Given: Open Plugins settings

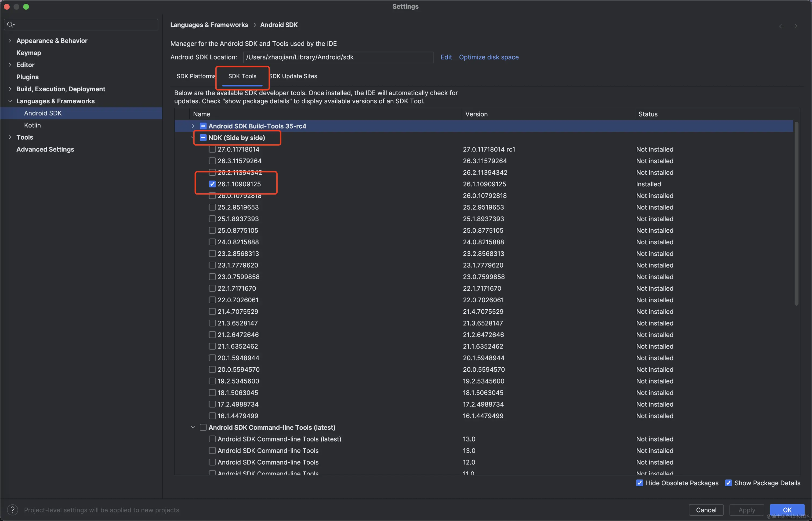Looking at the screenshot, I should (27, 77).
